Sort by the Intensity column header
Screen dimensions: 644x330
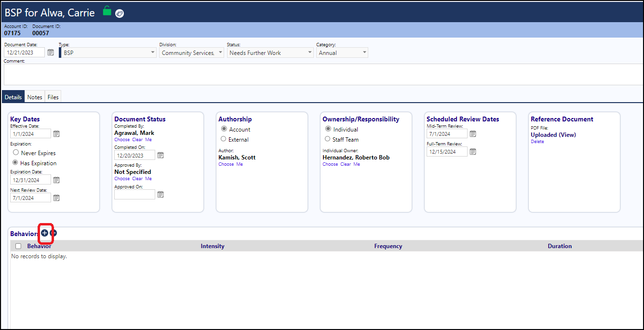tap(213, 246)
